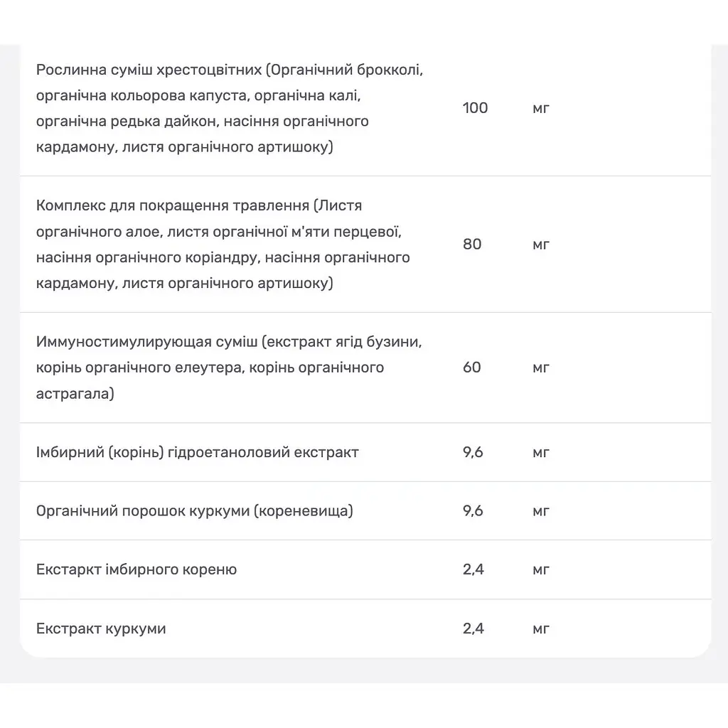
Task: Click the мг unit beside value 60
Action: pyautogui.click(x=541, y=368)
